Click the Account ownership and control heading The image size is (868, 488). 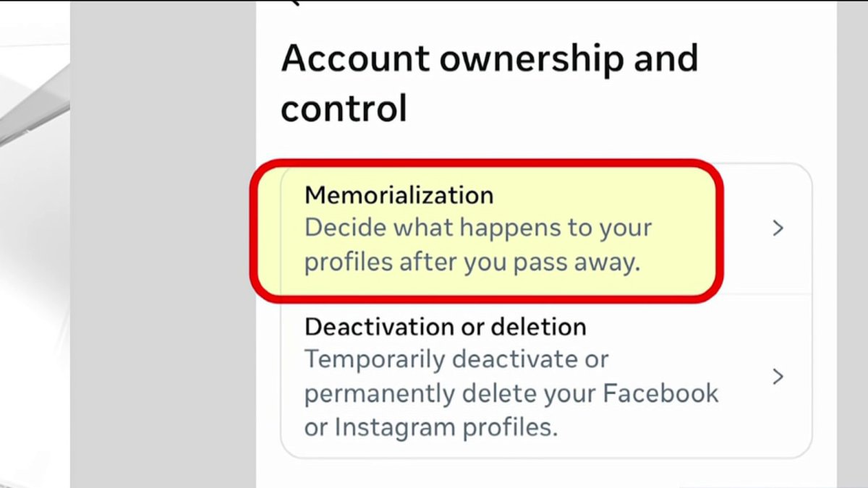(490, 82)
